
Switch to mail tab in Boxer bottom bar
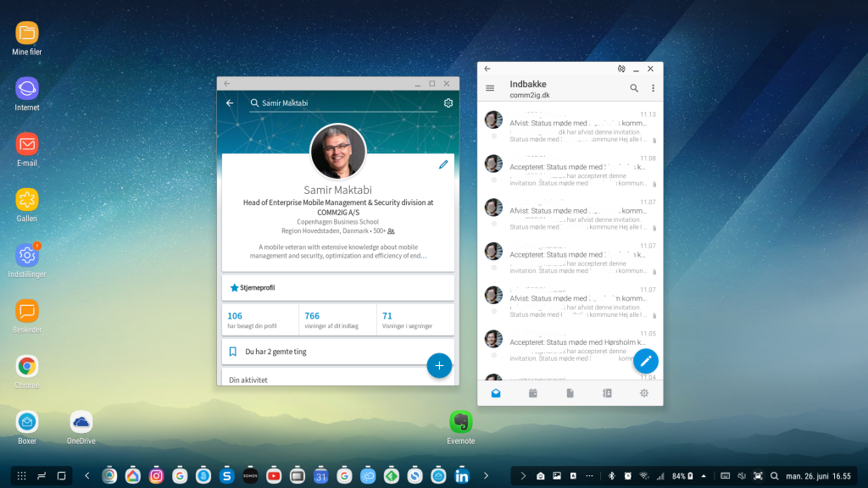tap(496, 393)
